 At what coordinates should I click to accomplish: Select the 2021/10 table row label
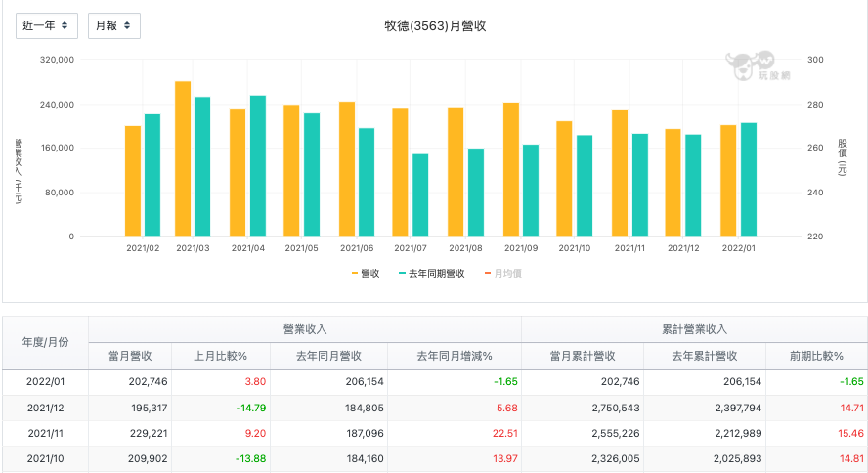(45, 458)
